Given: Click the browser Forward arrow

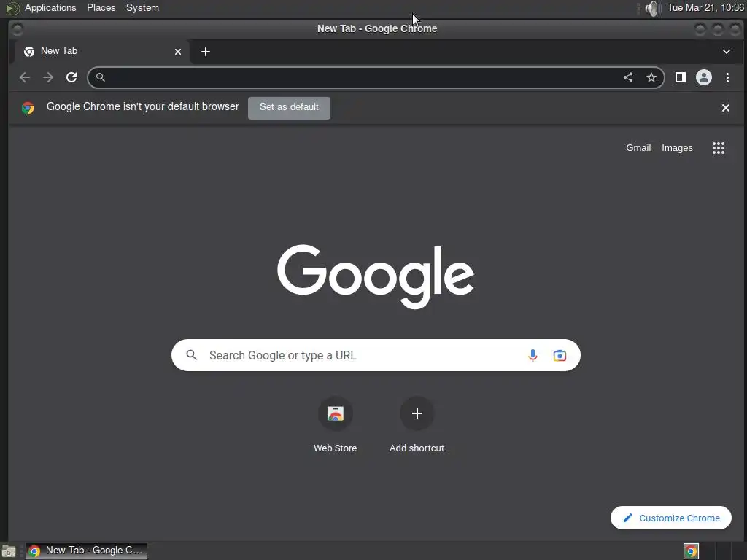Looking at the screenshot, I should click(48, 77).
